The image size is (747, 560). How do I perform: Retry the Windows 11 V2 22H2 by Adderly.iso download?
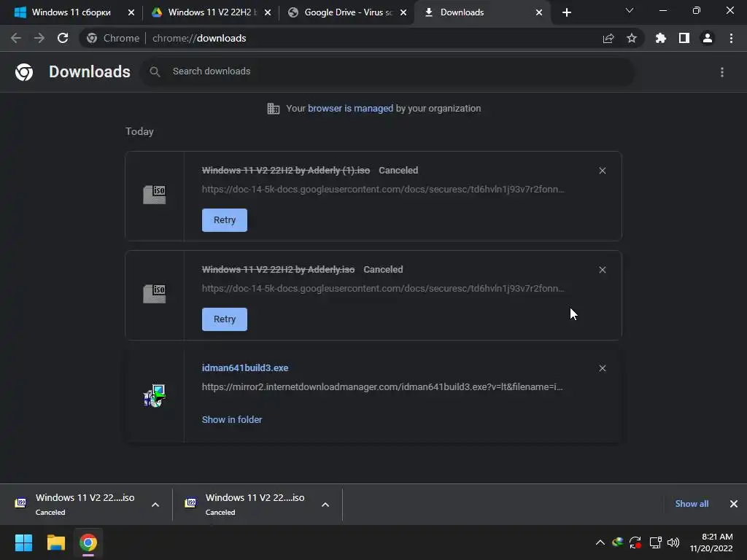[x=225, y=319]
